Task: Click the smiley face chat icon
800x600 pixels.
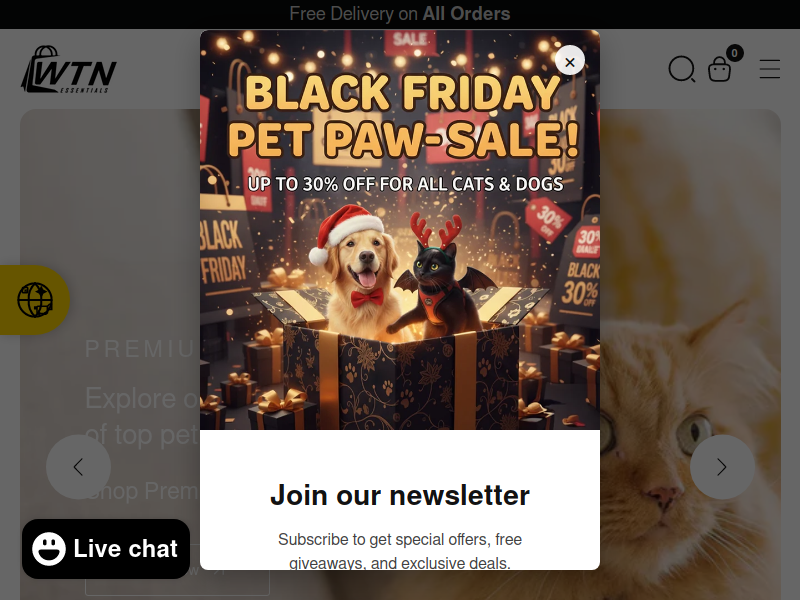Action: click(x=49, y=549)
